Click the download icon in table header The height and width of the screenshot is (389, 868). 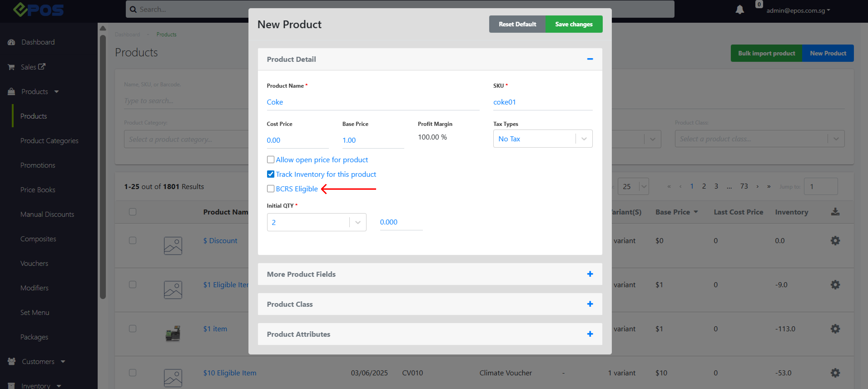point(835,212)
